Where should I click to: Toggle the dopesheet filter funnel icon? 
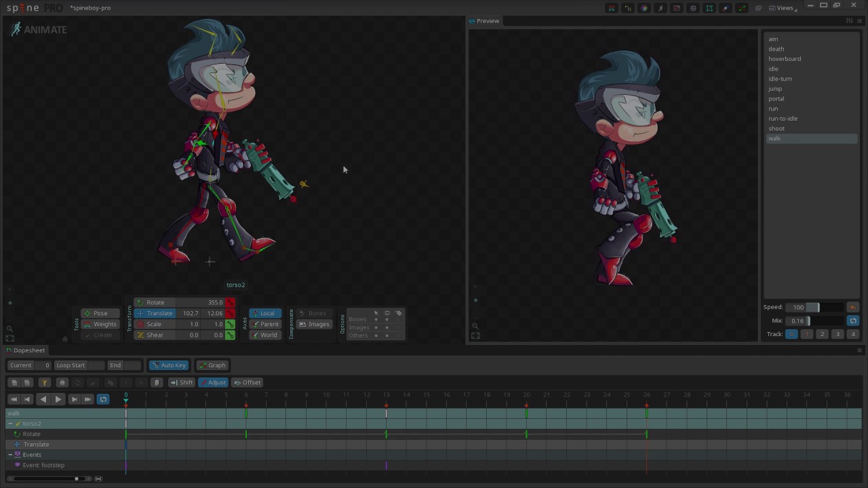click(x=45, y=383)
